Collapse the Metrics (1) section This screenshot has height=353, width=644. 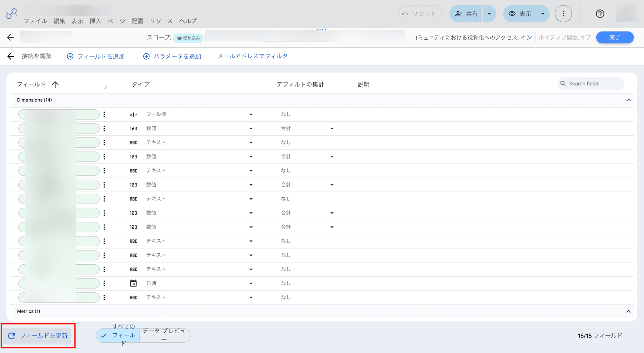(628, 311)
